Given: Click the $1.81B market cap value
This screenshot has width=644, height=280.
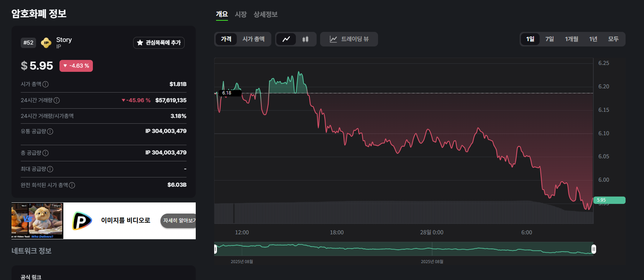Looking at the screenshot, I should [x=178, y=84].
